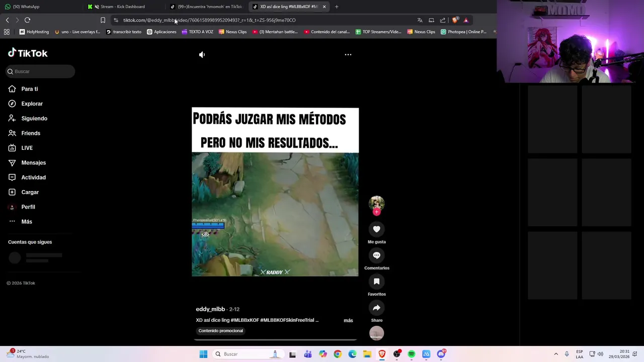Focus the TikTok Buscar search field
Image resolution: width=644 pixels, height=362 pixels.
(x=40, y=71)
